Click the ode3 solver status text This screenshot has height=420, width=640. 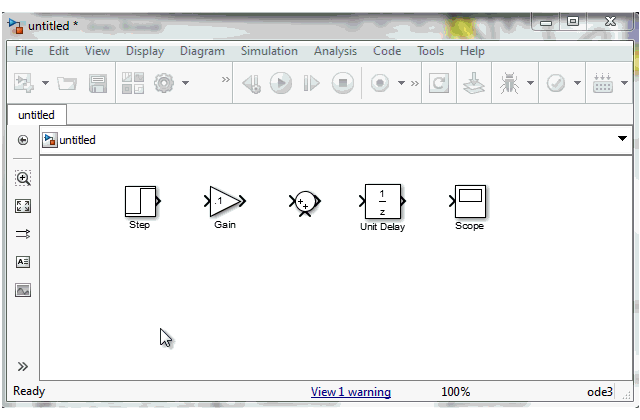(x=600, y=392)
